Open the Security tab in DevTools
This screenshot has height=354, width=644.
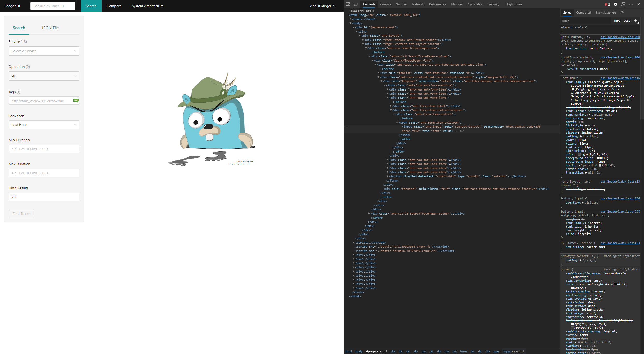pos(494,4)
